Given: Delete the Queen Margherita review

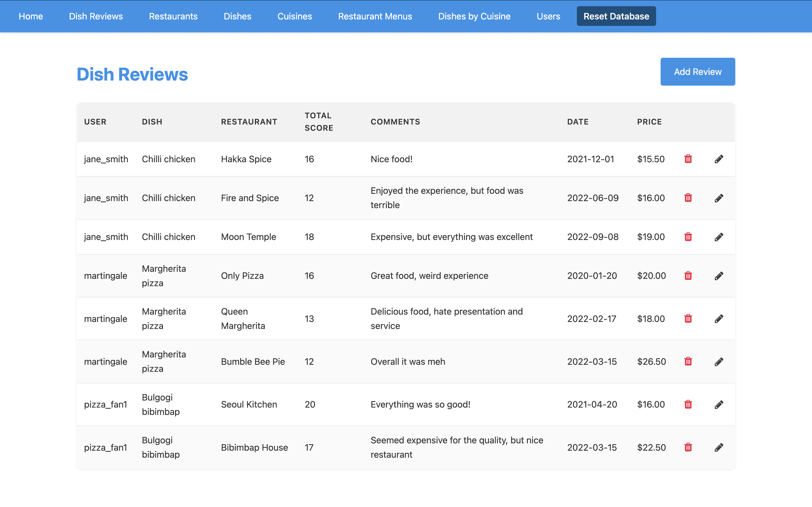Looking at the screenshot, I should pyautogui.click(x=688, y=319).
